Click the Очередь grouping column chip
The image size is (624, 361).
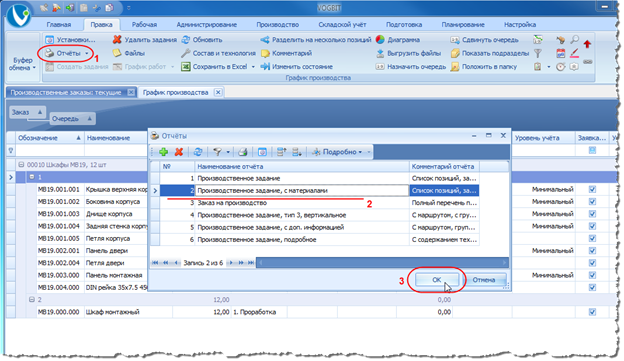pyautogui.click(x=72, y=119)
